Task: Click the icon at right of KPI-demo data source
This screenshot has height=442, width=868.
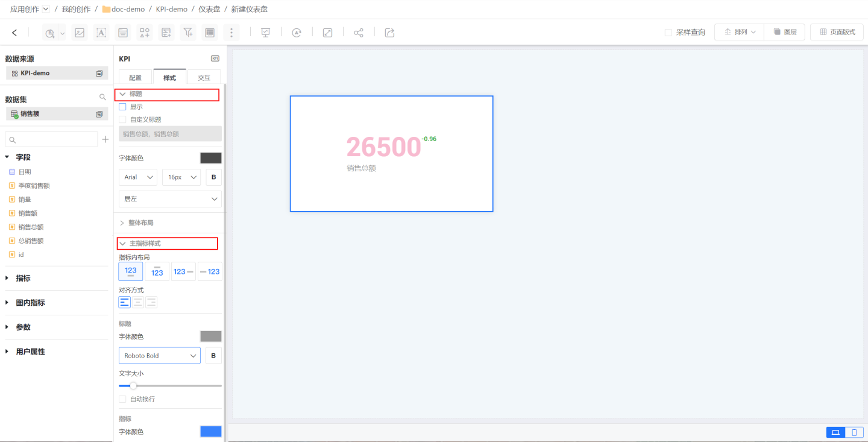Action: coord(99,73)
